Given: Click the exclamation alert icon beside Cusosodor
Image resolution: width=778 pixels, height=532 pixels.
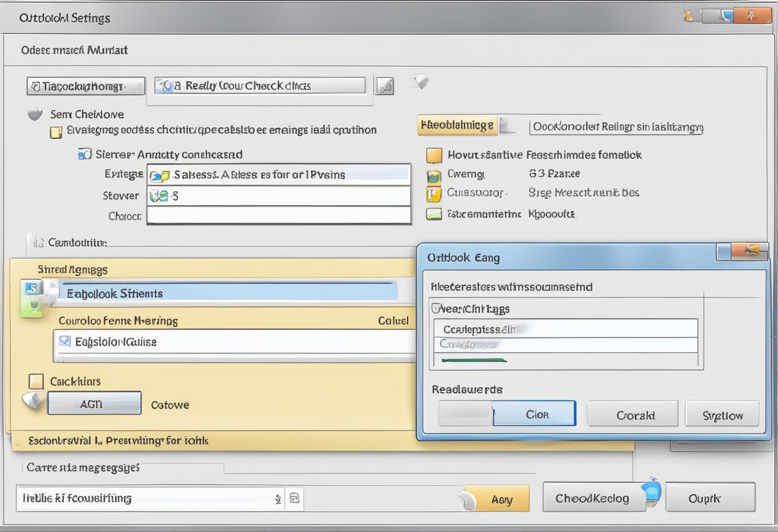Looking at the screenshot, I should [x=434, y=194].
